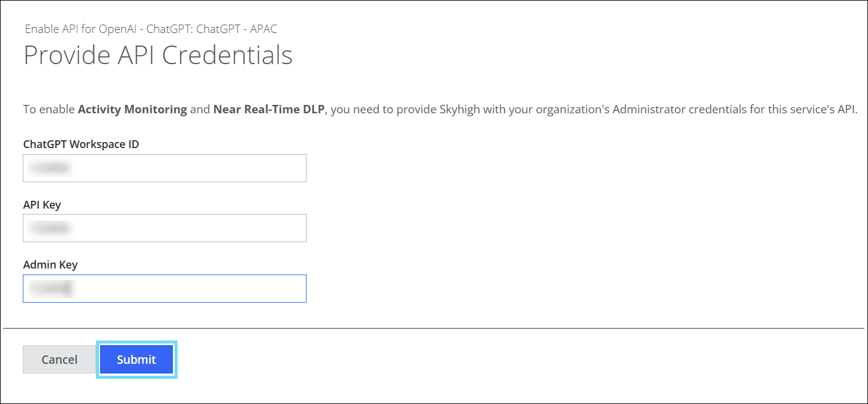
Task: Focus the Admin Key input field
Action: pos(164,288)
